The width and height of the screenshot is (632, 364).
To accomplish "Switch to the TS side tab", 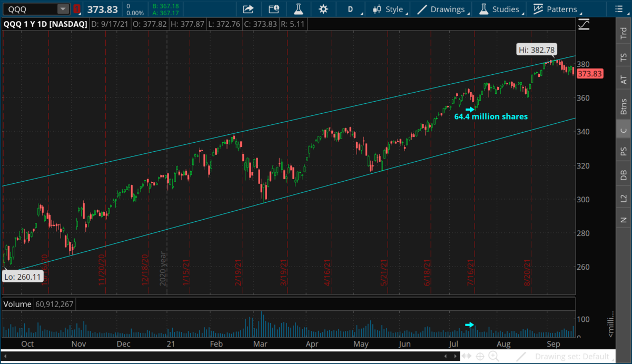I will click(624, 57).
